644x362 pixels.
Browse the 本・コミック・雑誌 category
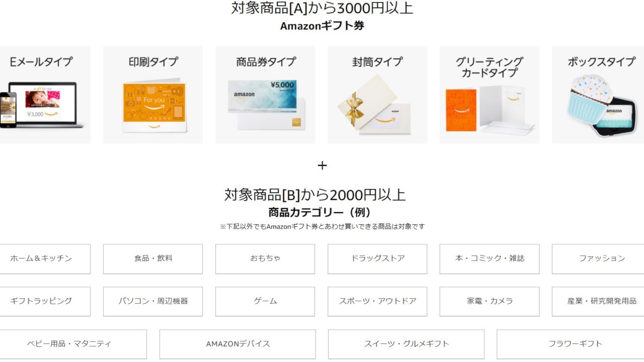pos(490,259)
